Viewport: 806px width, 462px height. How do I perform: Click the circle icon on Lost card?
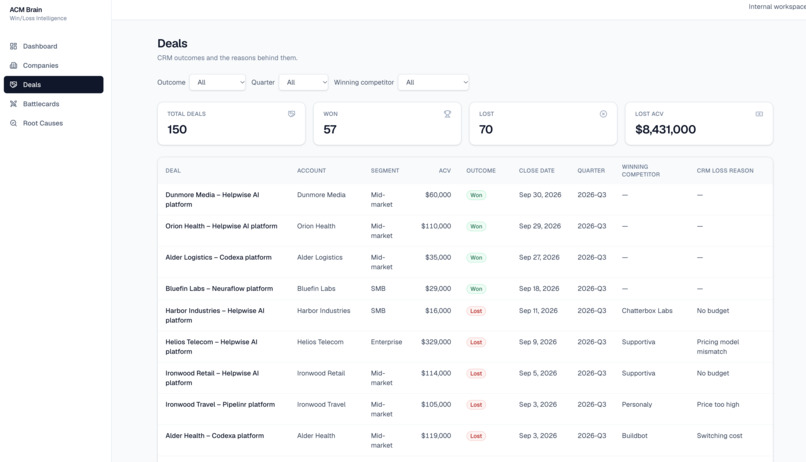click(x=603, y=114)
